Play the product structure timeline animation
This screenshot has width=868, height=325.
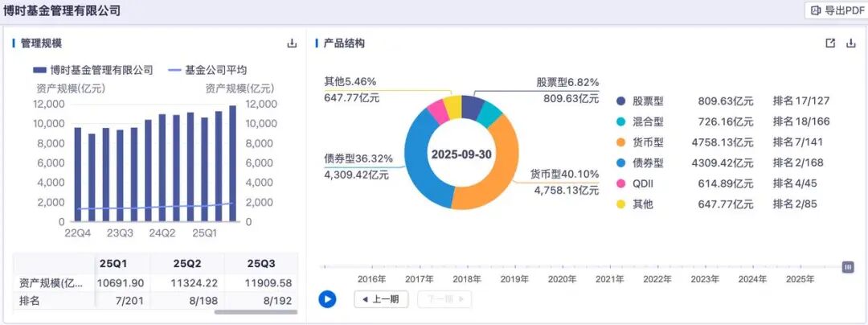coord(327,299)
